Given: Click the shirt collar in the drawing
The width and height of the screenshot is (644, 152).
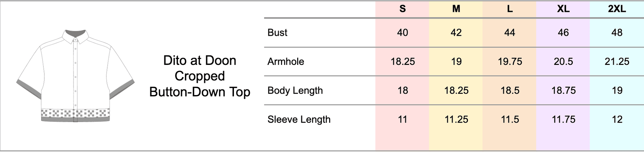Looking at the screenshot, I should click(76, 35).
